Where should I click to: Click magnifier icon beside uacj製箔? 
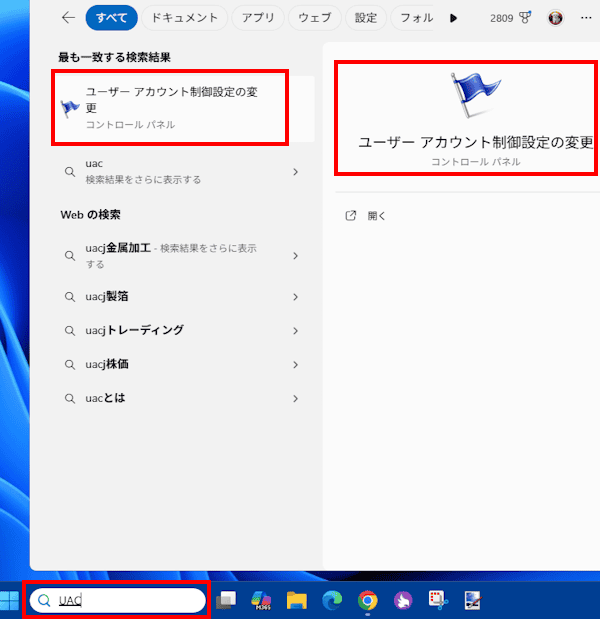coord(70,297)
